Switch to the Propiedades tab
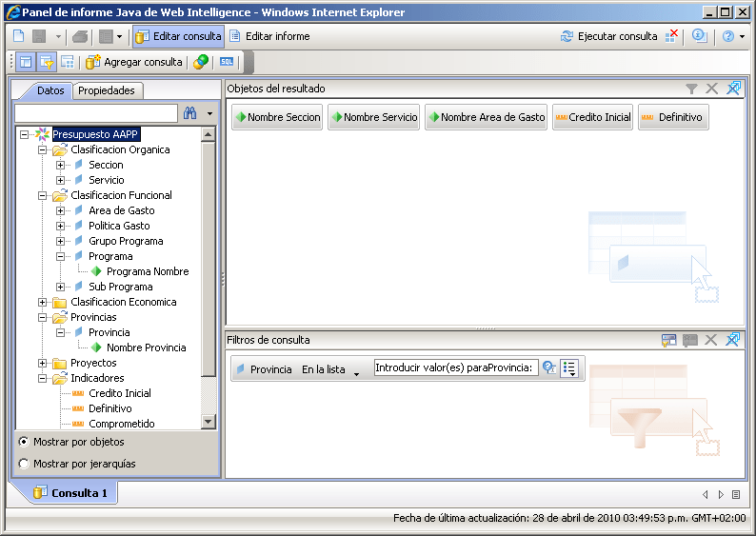The image size is (756, 536). (x=107, y=90)
